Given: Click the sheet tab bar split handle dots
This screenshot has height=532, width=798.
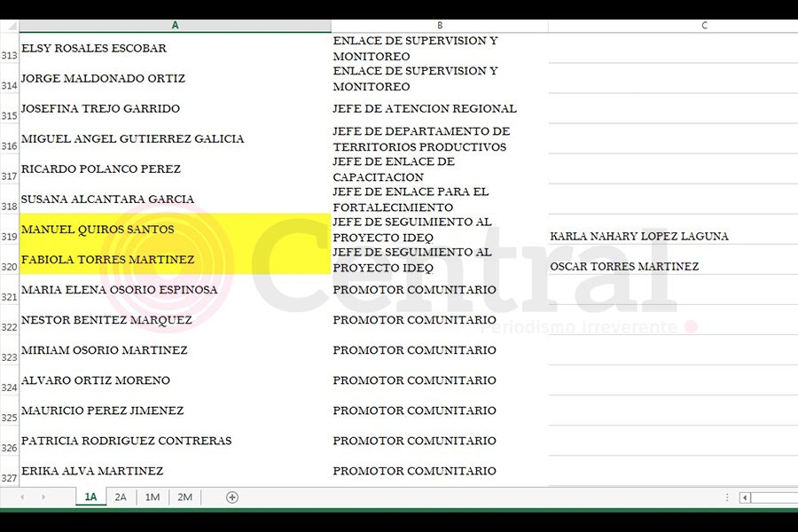Looking at the screenshot, I should coord(727,497).
